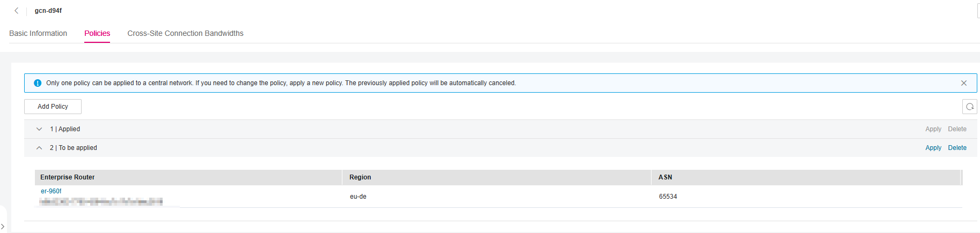The image size is (980, 233).
Task: Click the ASN column header
Action: [665, 177]
